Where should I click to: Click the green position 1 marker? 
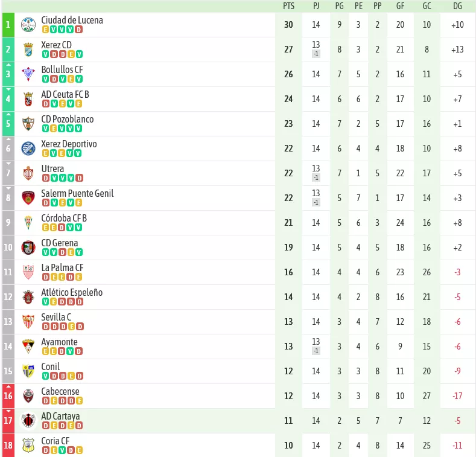(x=8, y=25)
